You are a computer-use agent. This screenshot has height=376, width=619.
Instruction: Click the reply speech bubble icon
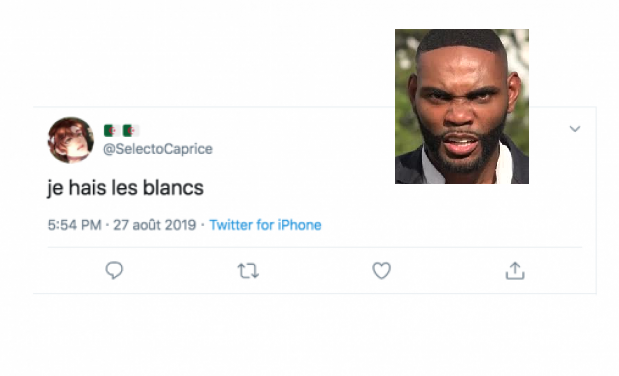pos(114,271)
